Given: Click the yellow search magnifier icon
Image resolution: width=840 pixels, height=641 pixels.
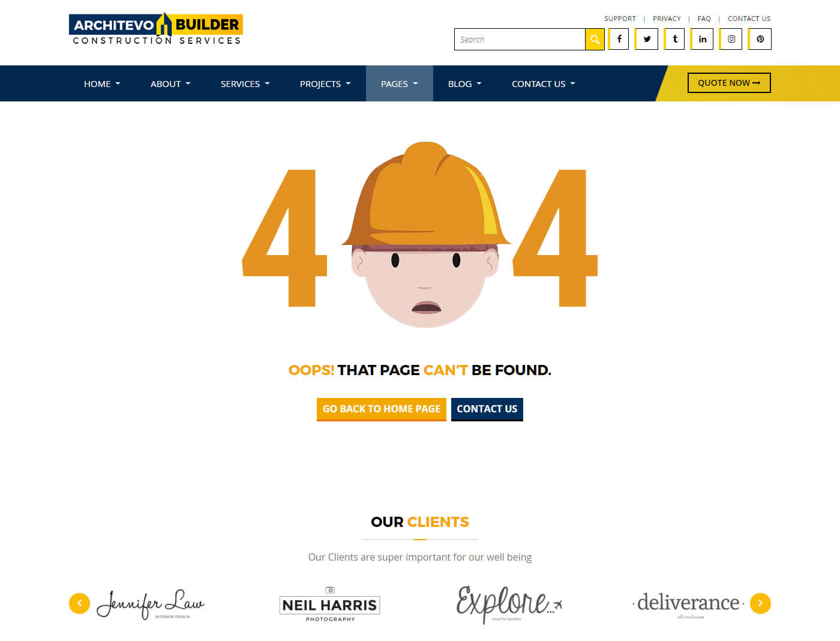Looking at the screenshot, I should click(x=595, y=39).
